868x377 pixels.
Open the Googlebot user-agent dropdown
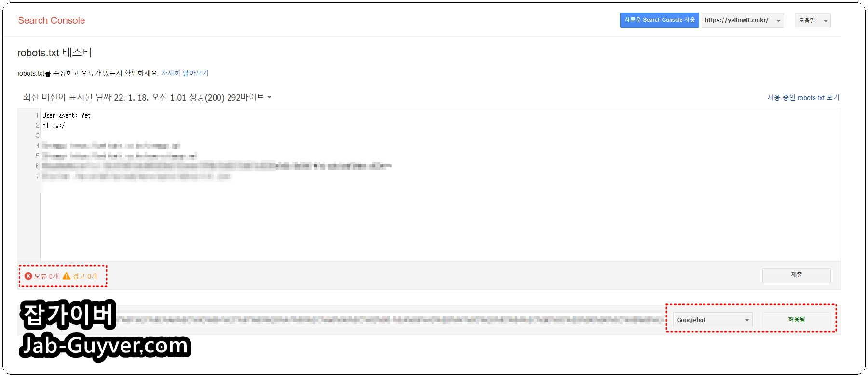[x=713, y=320]
